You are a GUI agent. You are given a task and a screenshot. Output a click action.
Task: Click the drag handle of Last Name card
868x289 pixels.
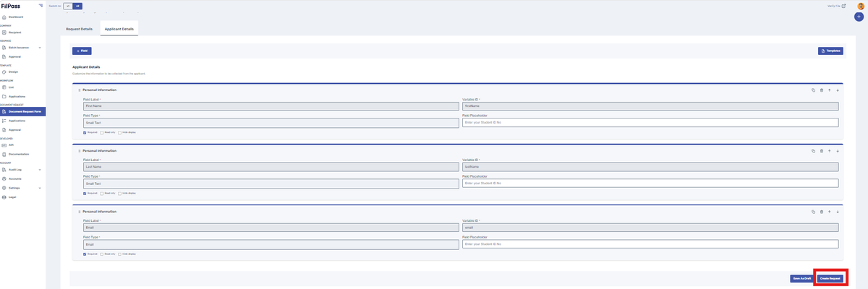click(80, 150)
